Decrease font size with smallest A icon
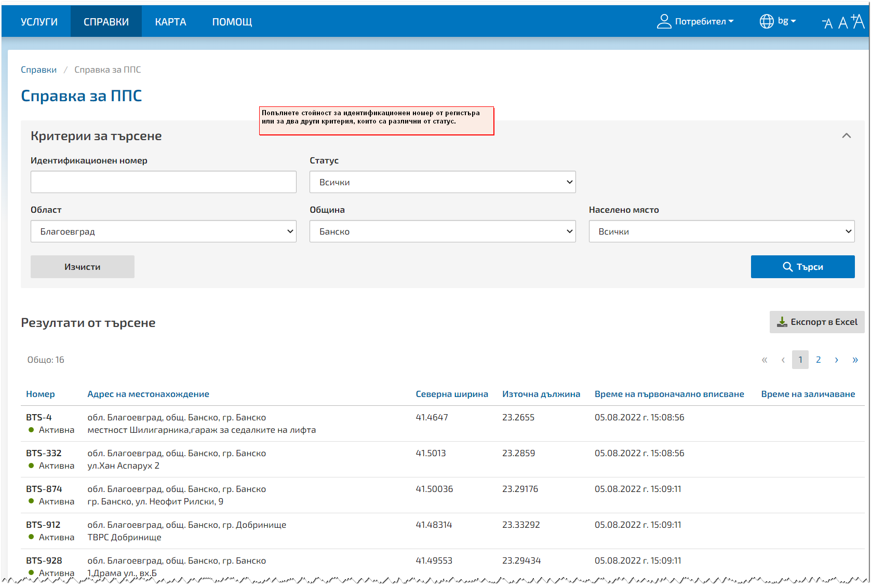Viewport: 871px width, 588px height. tap(827, 23)
